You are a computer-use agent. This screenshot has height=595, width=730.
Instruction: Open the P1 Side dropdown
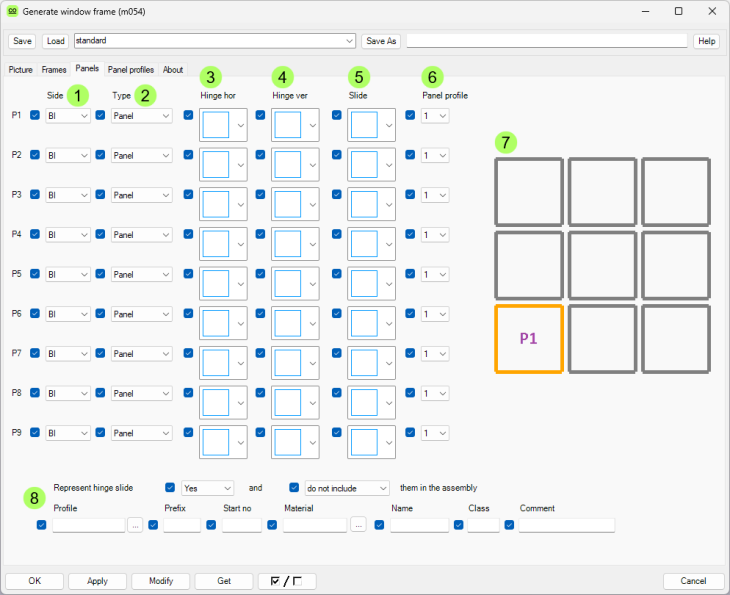tap(68, 115)
